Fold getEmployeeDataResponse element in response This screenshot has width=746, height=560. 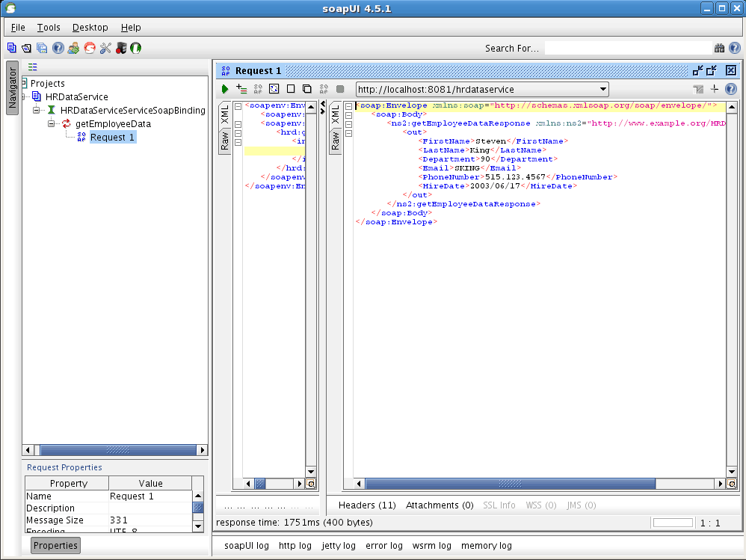tap(349, 124)
